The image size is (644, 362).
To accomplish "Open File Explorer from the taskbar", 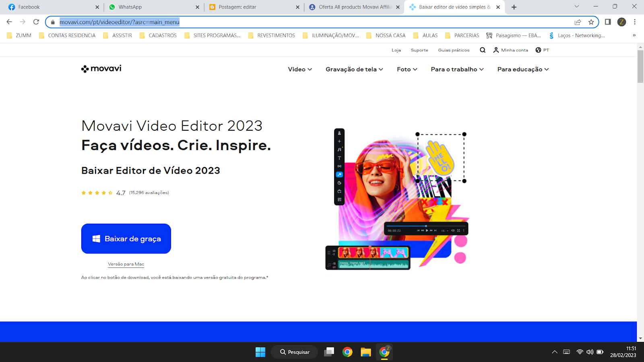I will pyautogui.click(x=365, y=352).
